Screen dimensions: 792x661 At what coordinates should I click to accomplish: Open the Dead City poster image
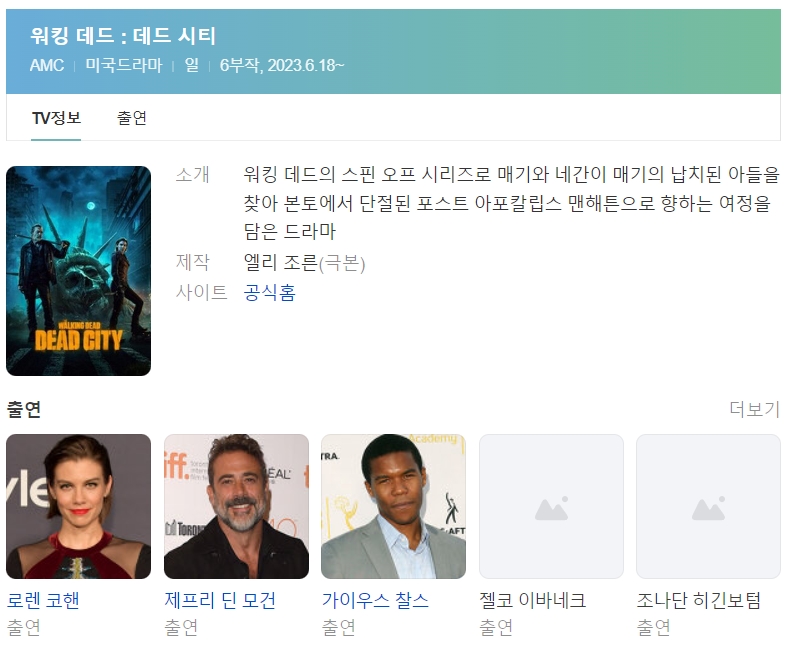pyautogui.click(x=78, y=271)
